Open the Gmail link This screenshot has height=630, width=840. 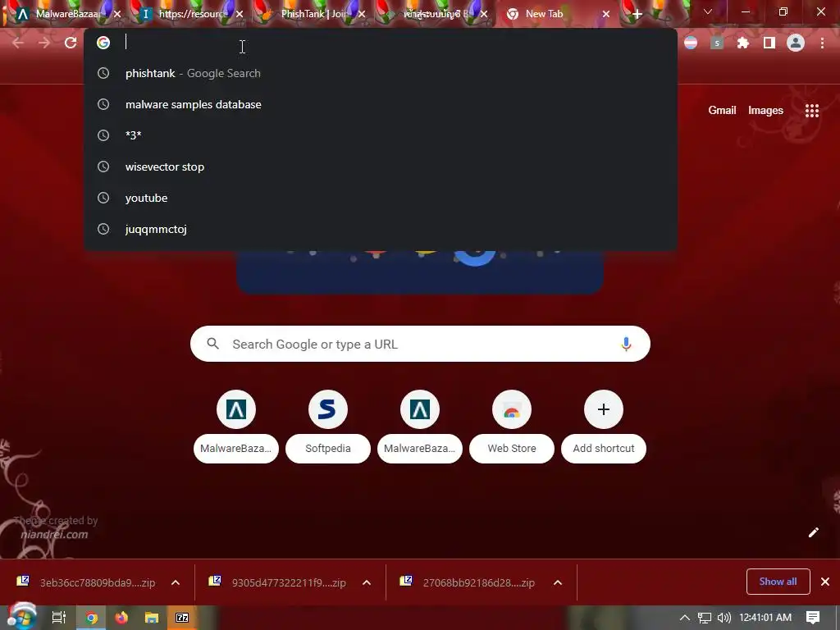tap(722, 111)
